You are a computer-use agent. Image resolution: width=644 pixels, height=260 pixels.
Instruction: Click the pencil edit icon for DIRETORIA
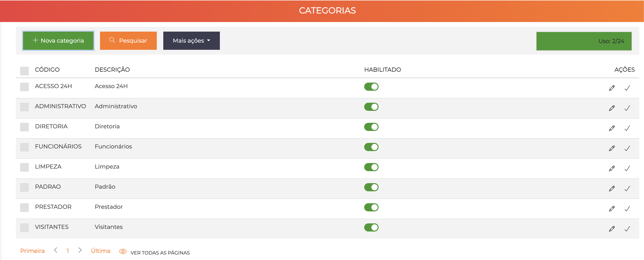tap(612, 128)
